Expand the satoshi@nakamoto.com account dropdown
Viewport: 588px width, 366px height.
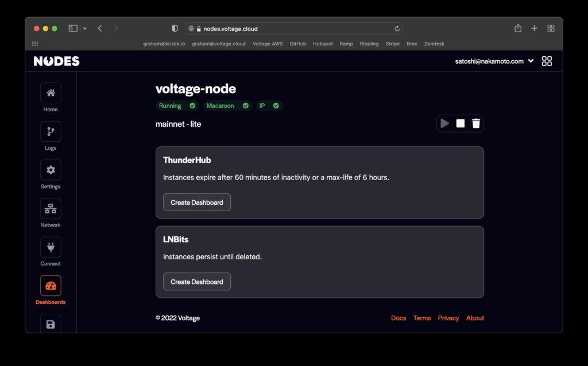pyautogui.click(x=531, y=61)
